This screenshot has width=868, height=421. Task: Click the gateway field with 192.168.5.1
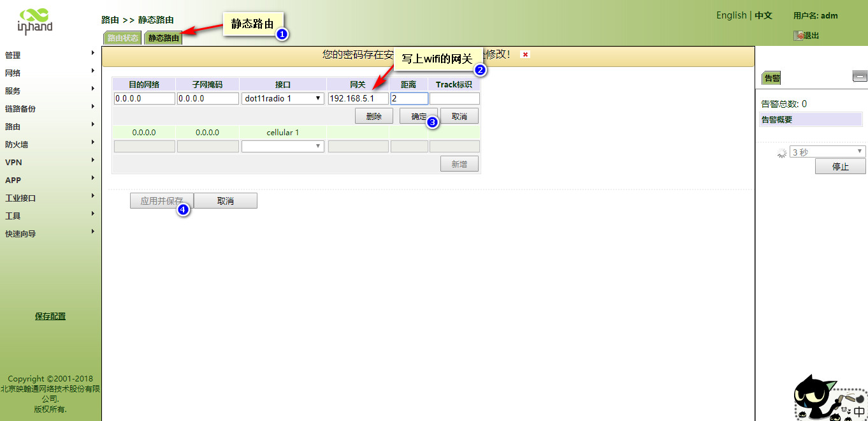(x=358, y=98)
